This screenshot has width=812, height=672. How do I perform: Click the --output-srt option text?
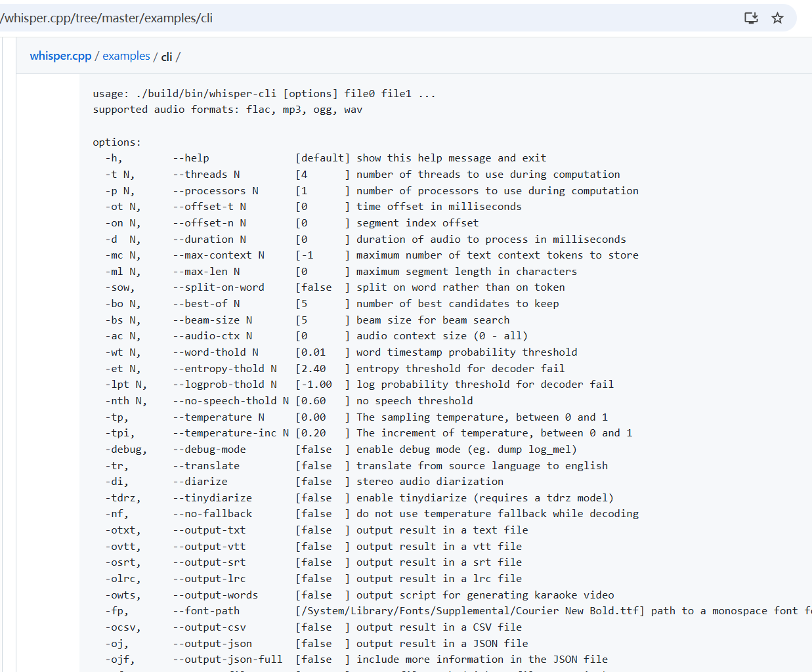(x=209, y=562)
